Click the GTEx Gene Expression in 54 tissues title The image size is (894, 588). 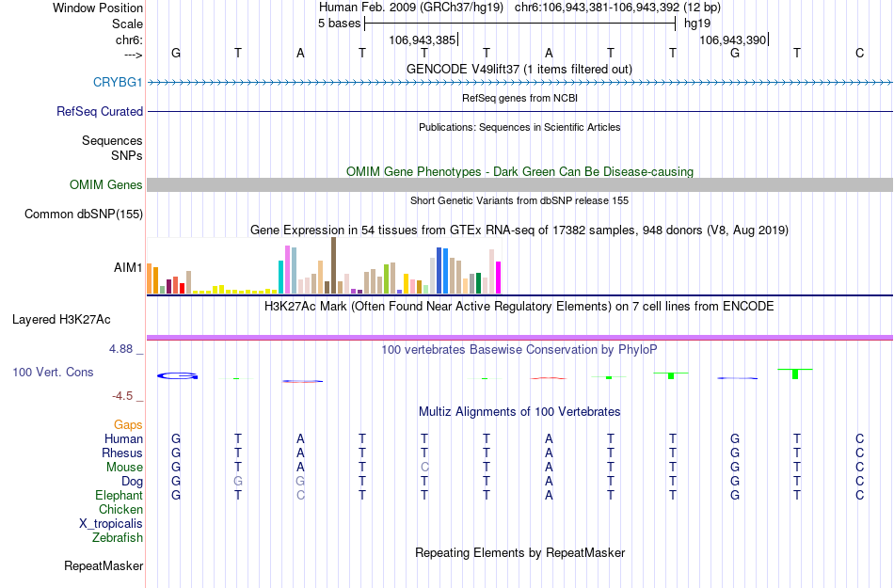[519, 230]
